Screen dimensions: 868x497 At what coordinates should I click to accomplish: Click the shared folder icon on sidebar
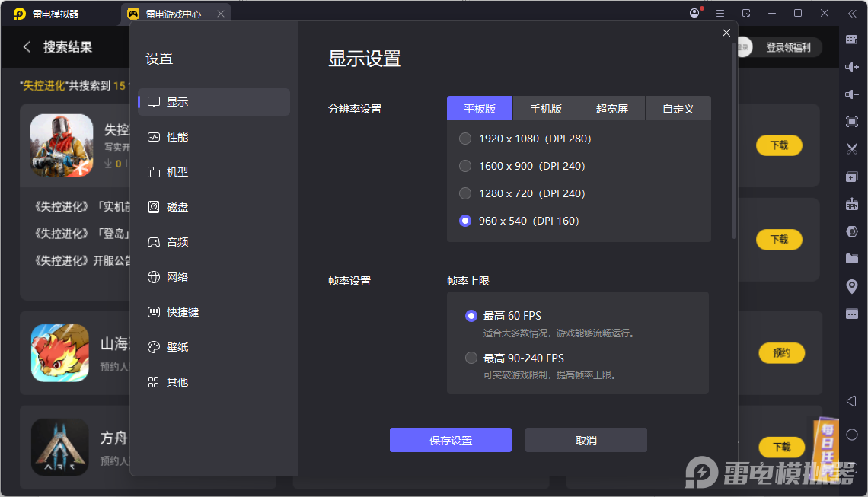tap(851, 258)
